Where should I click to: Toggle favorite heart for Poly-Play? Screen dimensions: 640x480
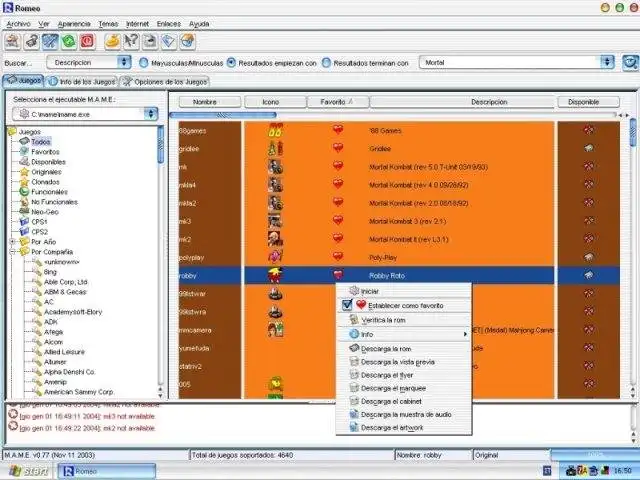[338, 256]
